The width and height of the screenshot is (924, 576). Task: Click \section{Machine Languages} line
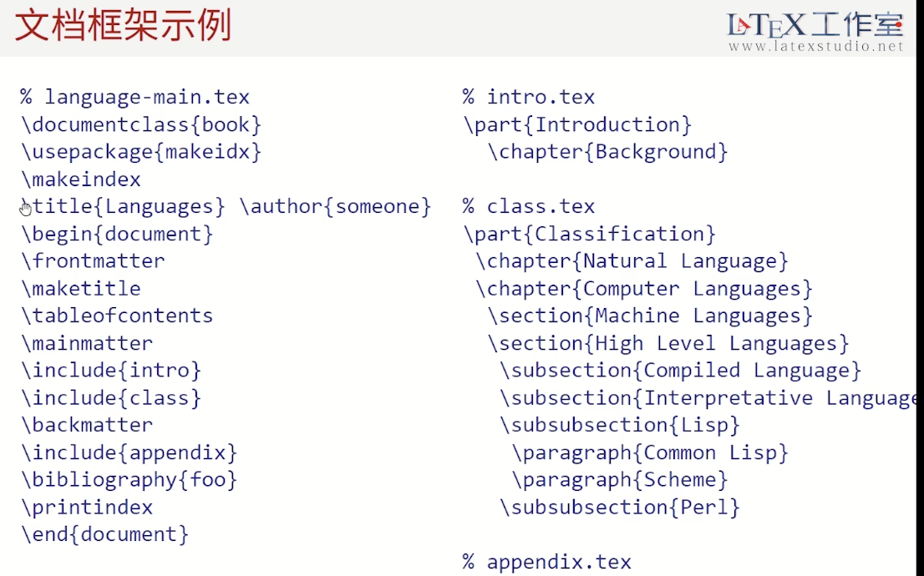(650, 316)
